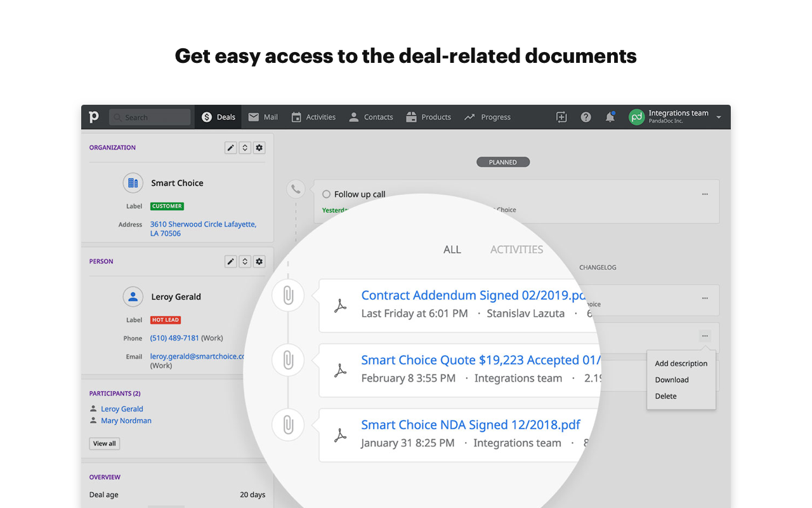Switch to Contacts section
The image size is (812, 508).
click(371, 117)
